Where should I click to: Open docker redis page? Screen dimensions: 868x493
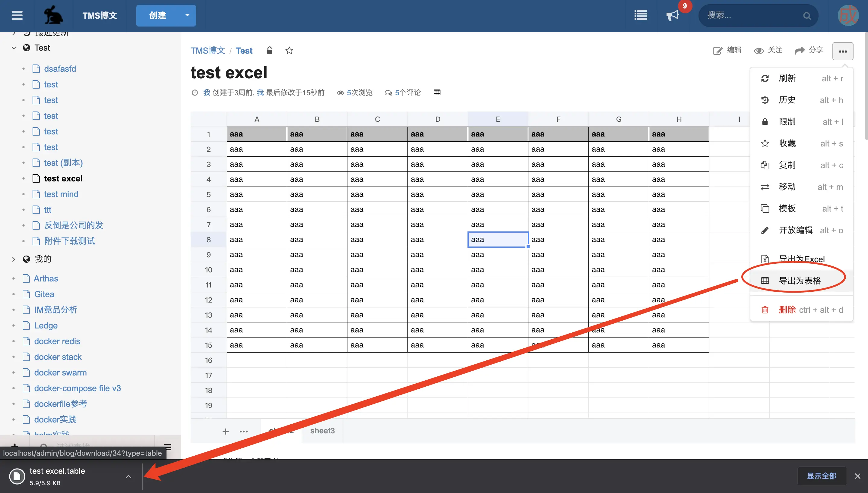[x=57, y=341]
